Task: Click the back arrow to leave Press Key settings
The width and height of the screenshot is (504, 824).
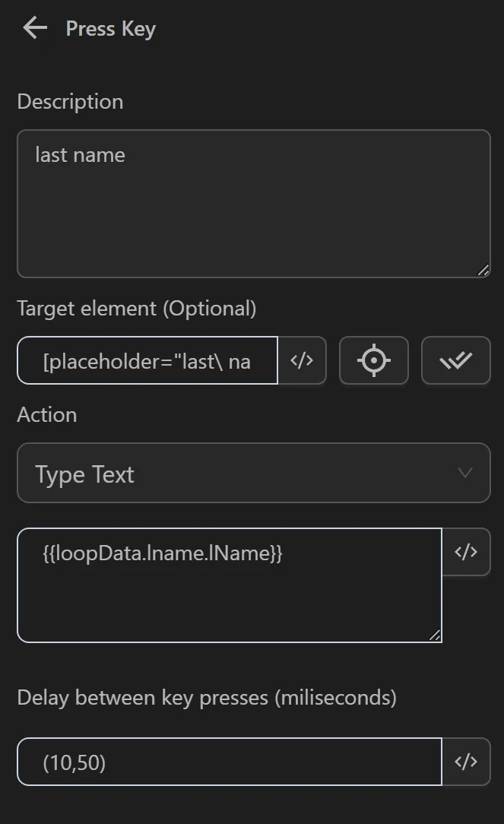Action: [34, 28]
